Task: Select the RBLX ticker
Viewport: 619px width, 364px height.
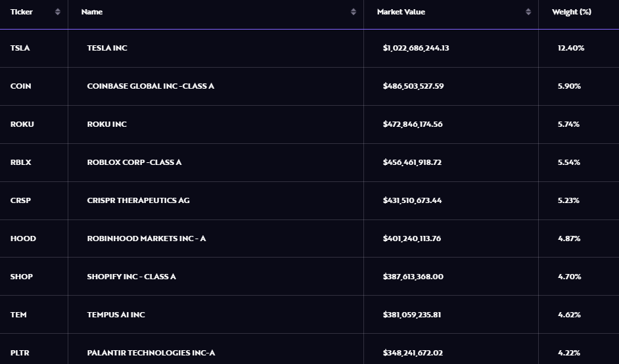Action: 20,162
